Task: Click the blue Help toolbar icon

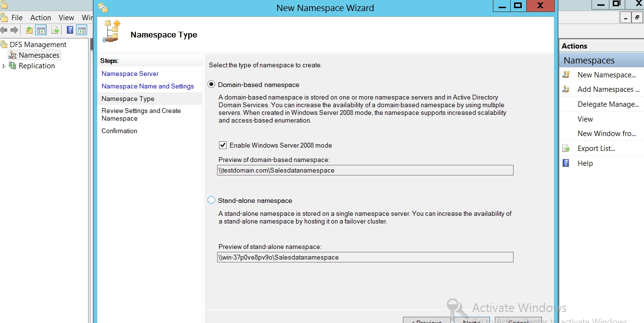Action: [70, 30]
